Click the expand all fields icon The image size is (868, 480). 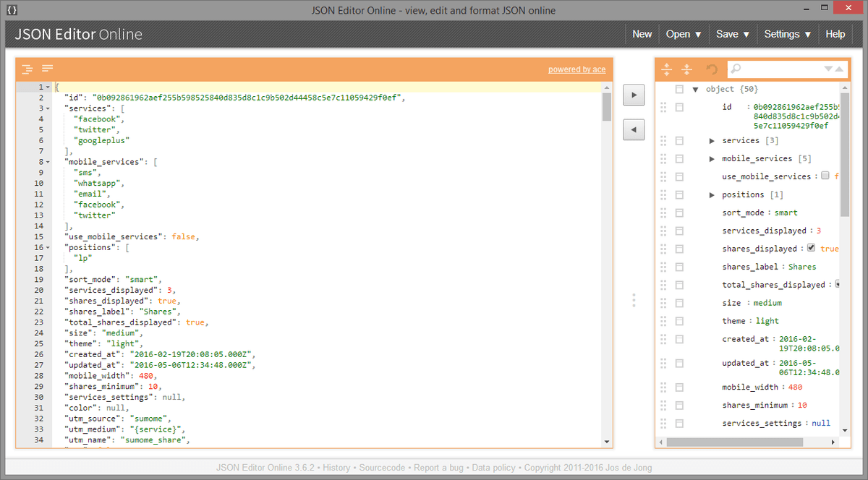(x=666, y=69)
